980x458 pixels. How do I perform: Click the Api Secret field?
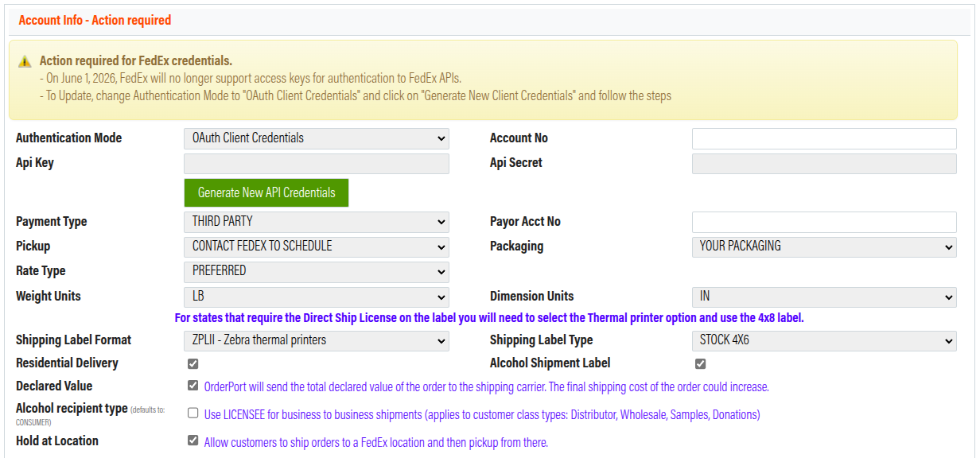tap(824, 164)
